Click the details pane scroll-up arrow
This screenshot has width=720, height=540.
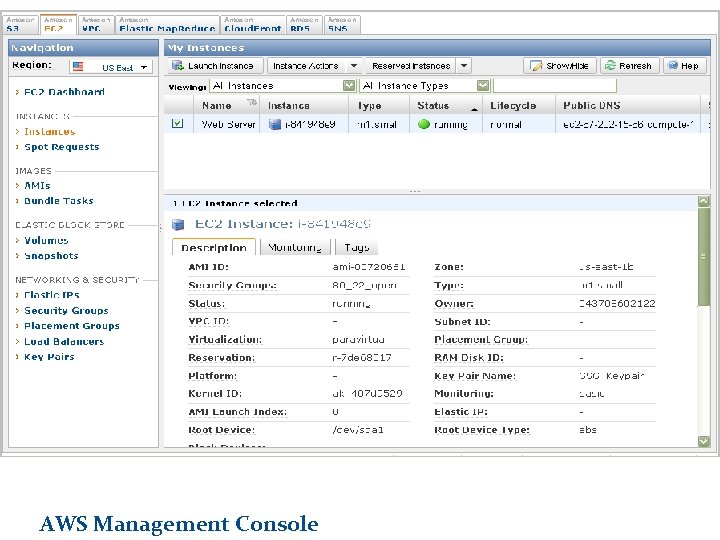point(703,201)
